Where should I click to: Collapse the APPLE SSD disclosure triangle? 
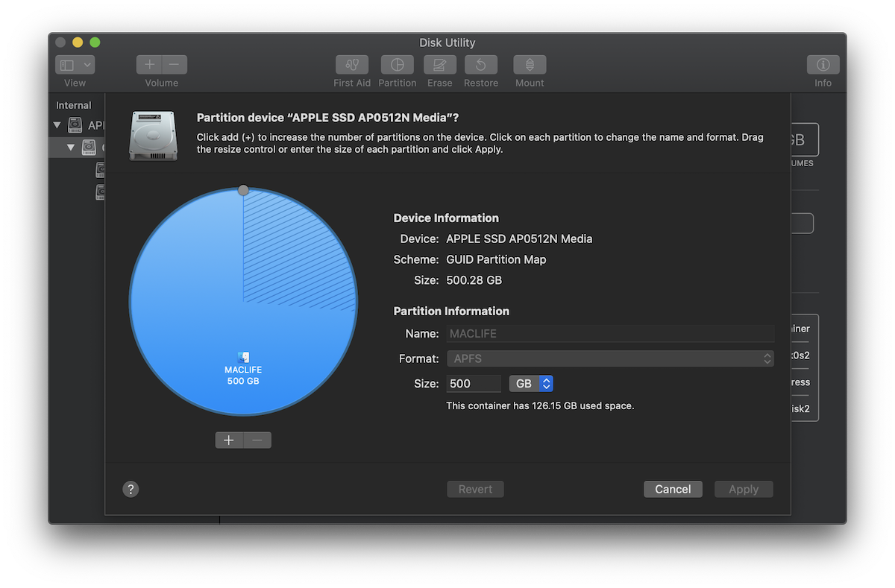(x=57, y=125)
